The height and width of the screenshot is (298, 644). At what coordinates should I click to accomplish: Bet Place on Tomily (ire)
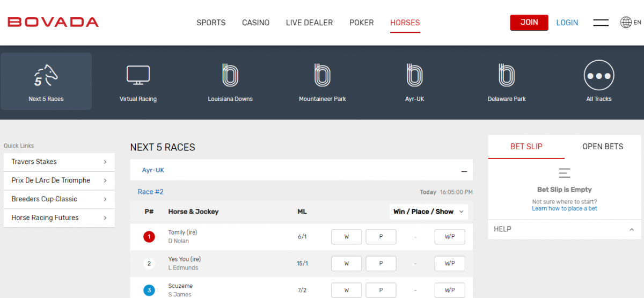pyautogui.click(x=381, y=237)
